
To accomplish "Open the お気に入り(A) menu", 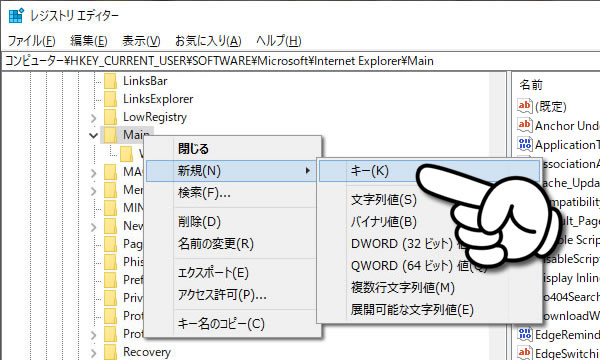I will [208, 41].
